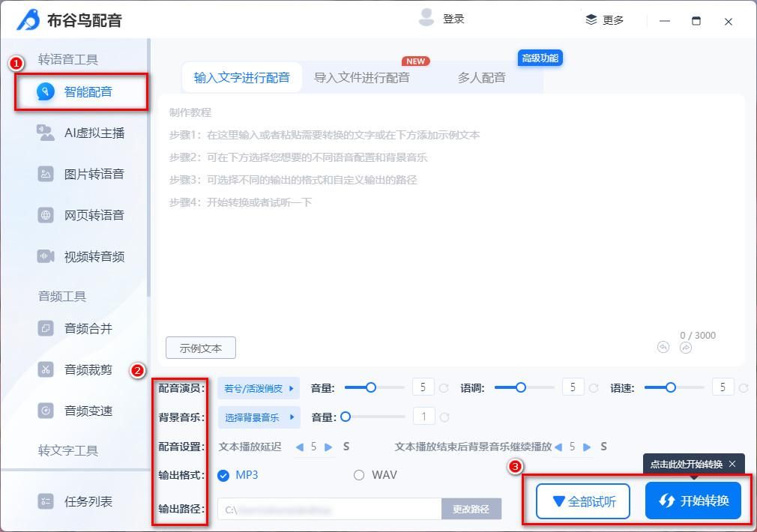Switch to 多人配音 tab
The image size is (757, 532).
[x=481, y=77]
